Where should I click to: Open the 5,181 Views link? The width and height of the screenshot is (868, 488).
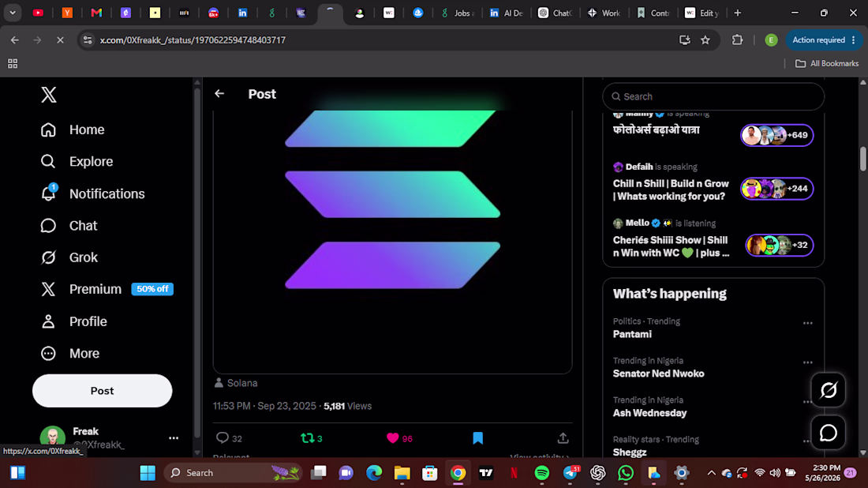(347, 406)
